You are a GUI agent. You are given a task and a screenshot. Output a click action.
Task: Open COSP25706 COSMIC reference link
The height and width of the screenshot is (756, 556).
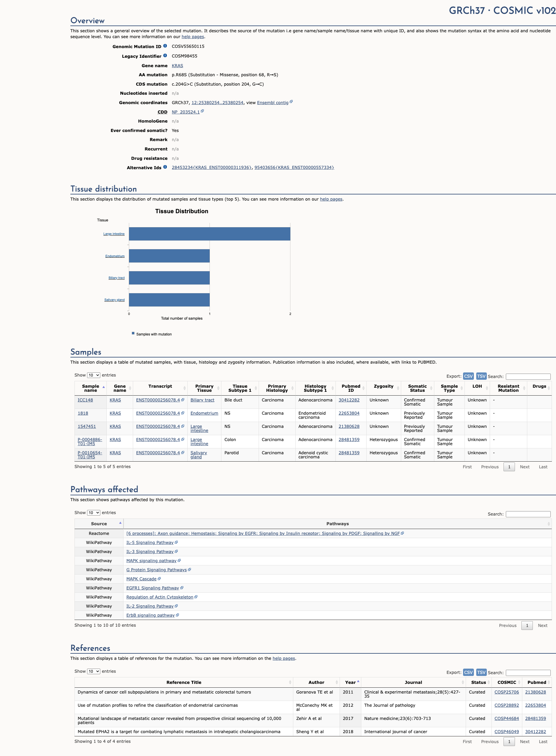click(506, 692)
